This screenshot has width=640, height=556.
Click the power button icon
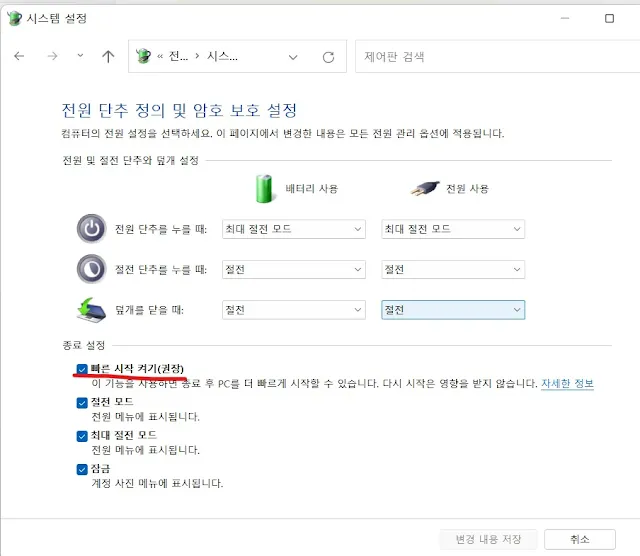point(91,229)
